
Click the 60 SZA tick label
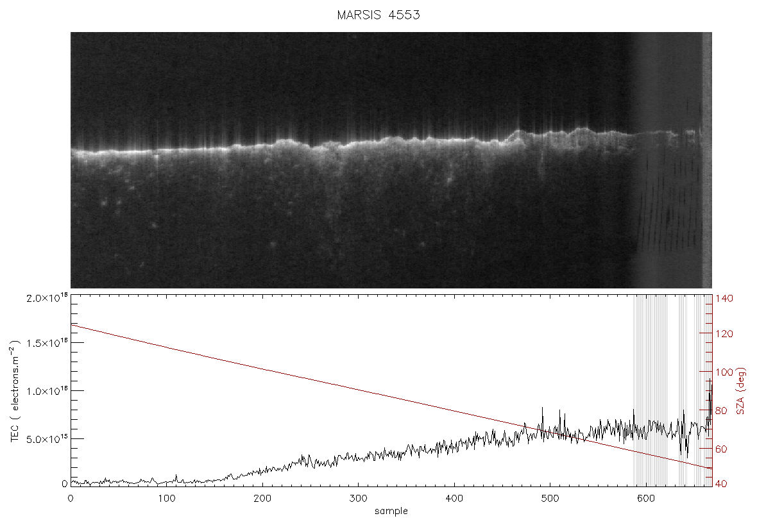click(721, 449)
